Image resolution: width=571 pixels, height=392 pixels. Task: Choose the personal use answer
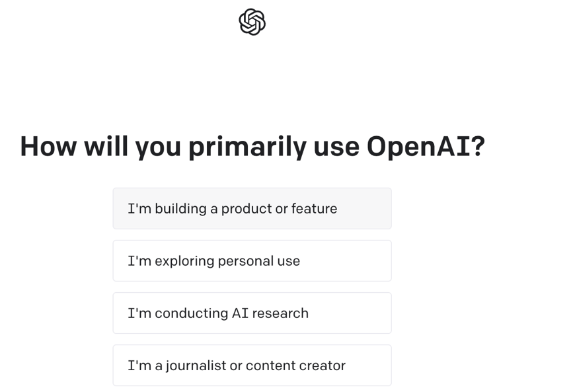click(x=252, y=261)
